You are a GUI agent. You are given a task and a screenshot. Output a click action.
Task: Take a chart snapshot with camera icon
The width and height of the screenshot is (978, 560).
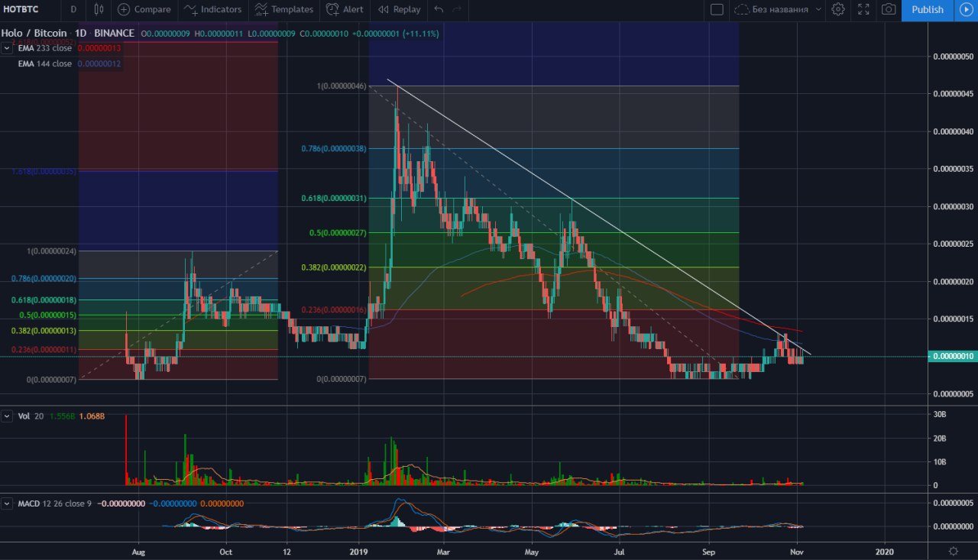pyautogui.click(x=889, y=10)
